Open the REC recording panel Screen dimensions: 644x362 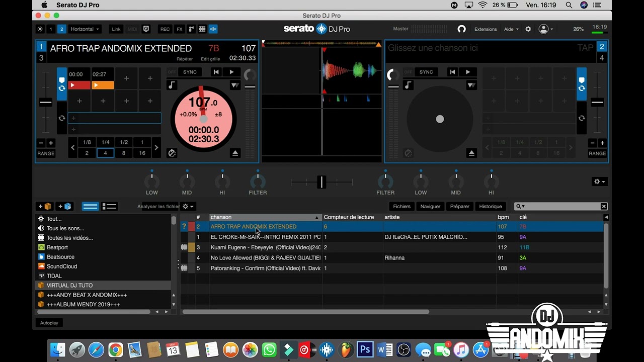tap(165, 29)
